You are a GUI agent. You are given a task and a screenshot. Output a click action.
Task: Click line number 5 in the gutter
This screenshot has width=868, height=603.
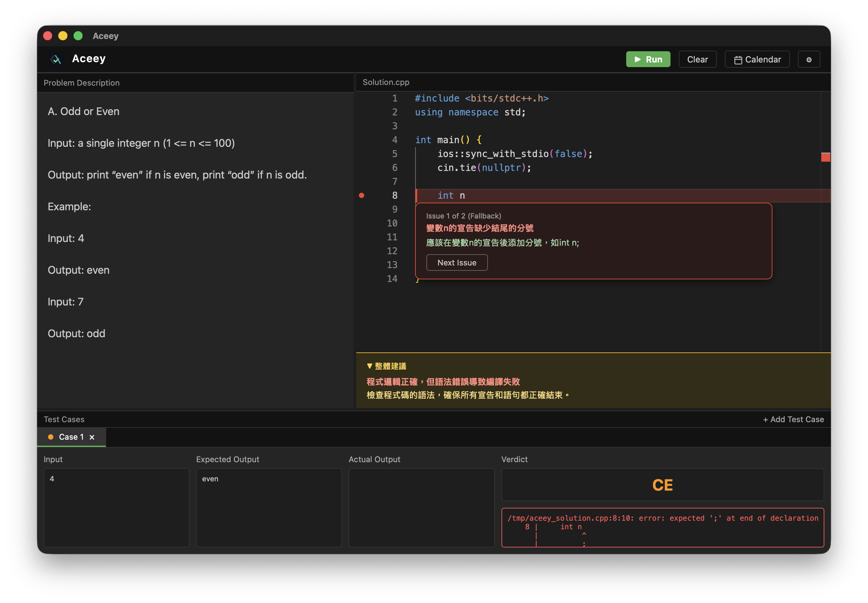click(394, 154)
